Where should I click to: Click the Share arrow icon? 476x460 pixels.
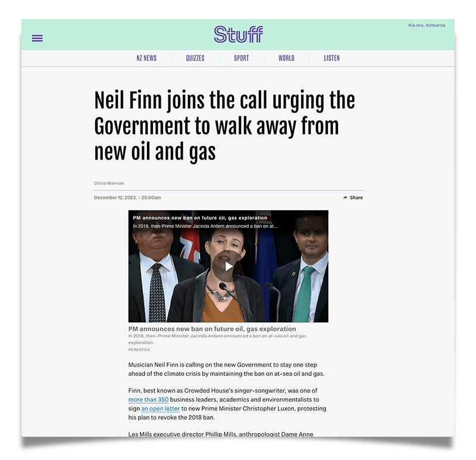tap(345, 198)
